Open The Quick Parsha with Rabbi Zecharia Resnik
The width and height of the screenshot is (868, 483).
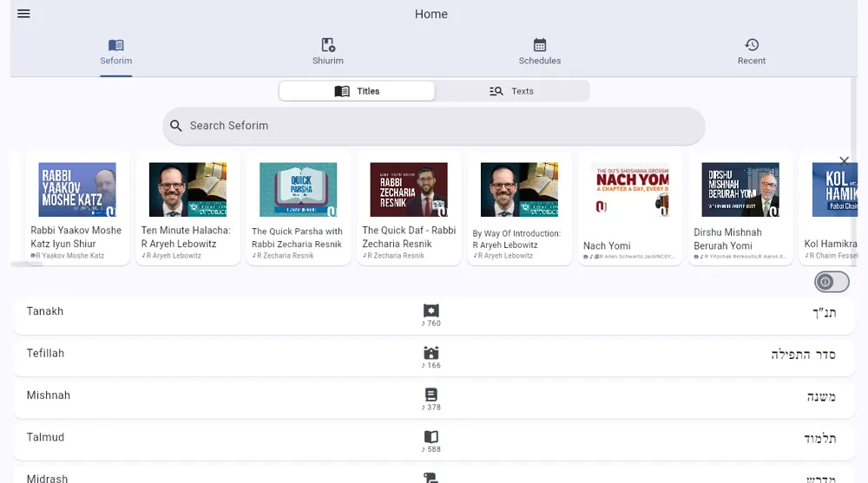click(299, 209)
